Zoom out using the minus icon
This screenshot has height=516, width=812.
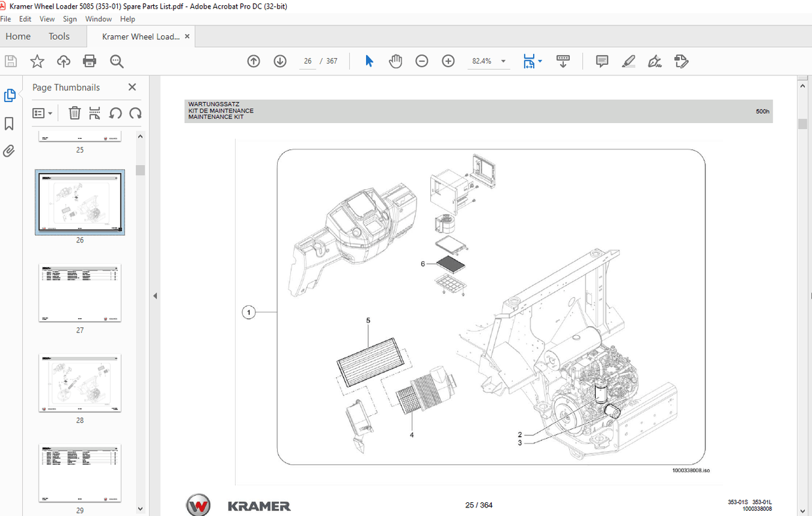pyautogui.click(x=422, y=60)
